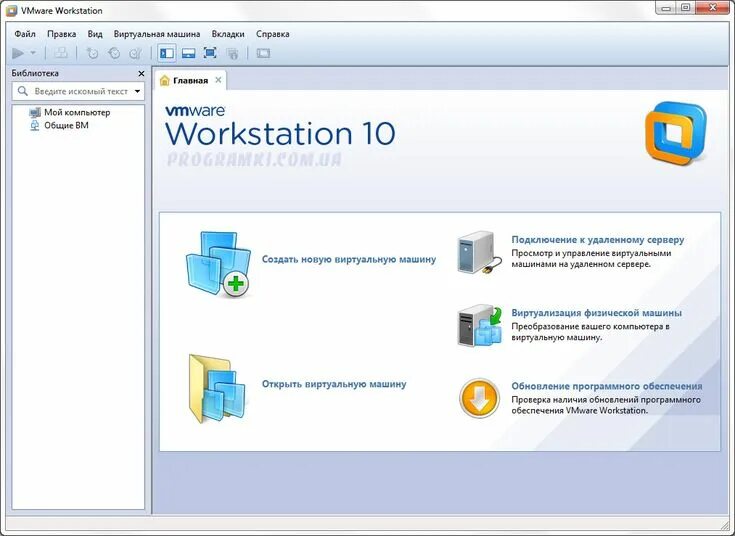Click the search magnifier icon in library
The height and width of the screenshot is (536, 735).
point(22,91)
